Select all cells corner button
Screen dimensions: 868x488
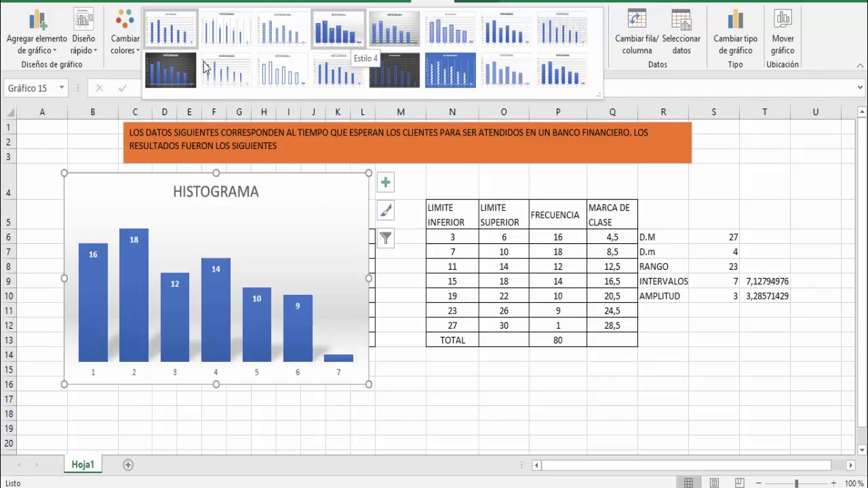tap(8, 112)
